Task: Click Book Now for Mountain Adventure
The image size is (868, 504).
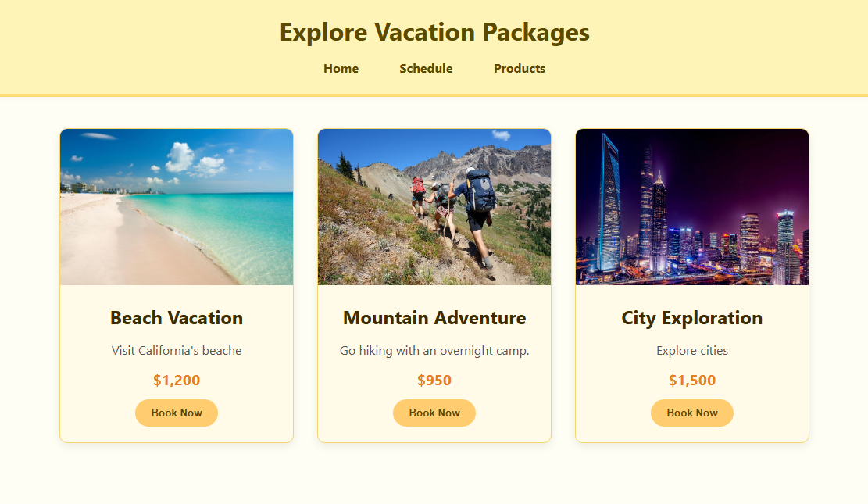Action: 434,413
